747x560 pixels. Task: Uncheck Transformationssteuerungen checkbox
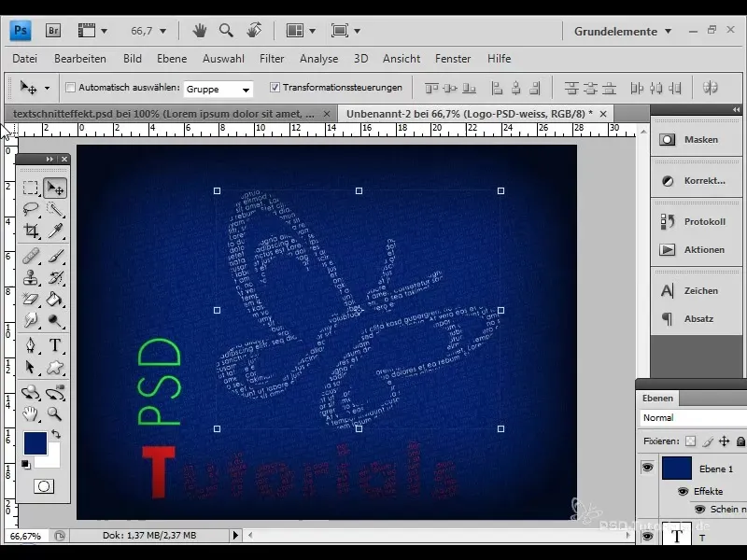pyautogui.click(x=275, y=87)
